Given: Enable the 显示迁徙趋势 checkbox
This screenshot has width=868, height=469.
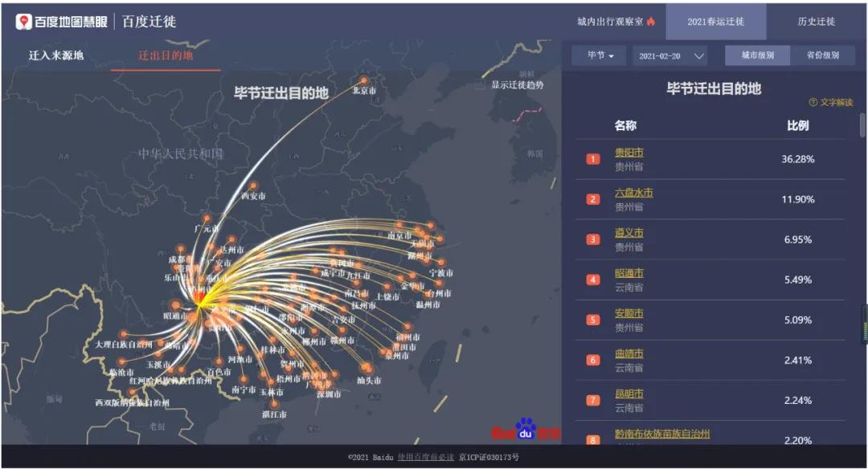Looking at the screenshot, I should point(480,85).
